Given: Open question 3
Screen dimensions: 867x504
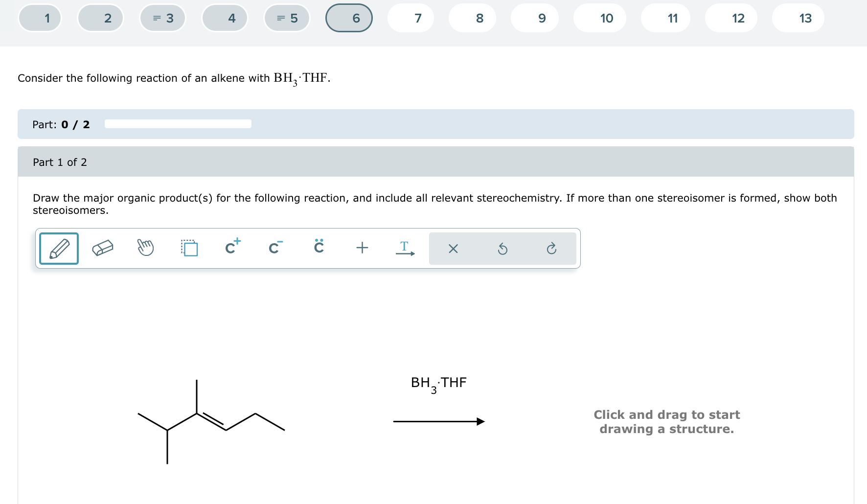Looking at the screenshot, I should click(x=163, y=18).
